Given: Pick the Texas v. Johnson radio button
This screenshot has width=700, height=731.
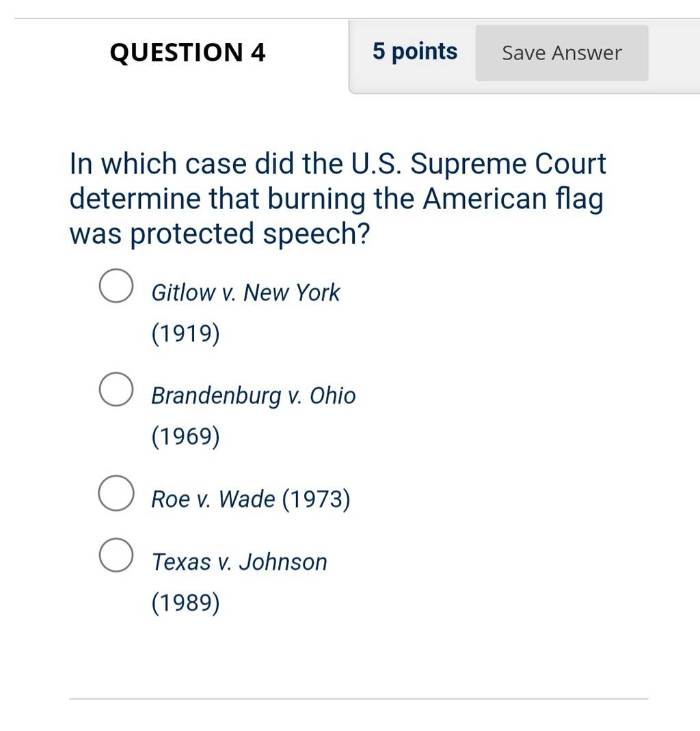Looking at the screenshot, I should coord(116,555).
